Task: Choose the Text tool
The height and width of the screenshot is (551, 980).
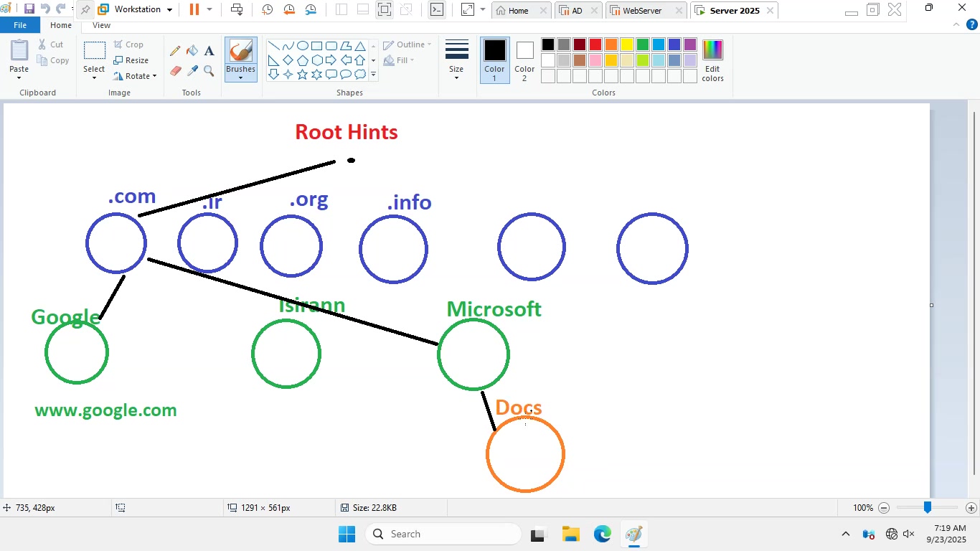Action: (x=209, y=51)
